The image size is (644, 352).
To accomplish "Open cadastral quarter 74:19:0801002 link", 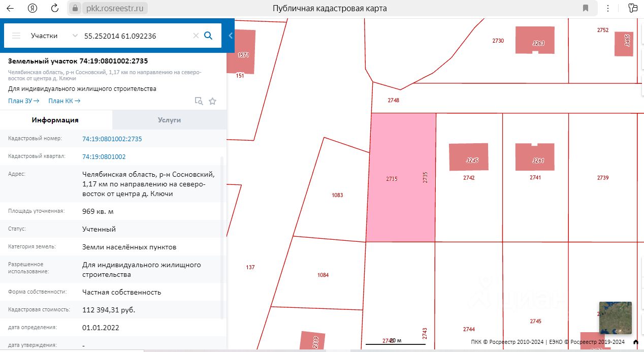I will pos(104,156).
